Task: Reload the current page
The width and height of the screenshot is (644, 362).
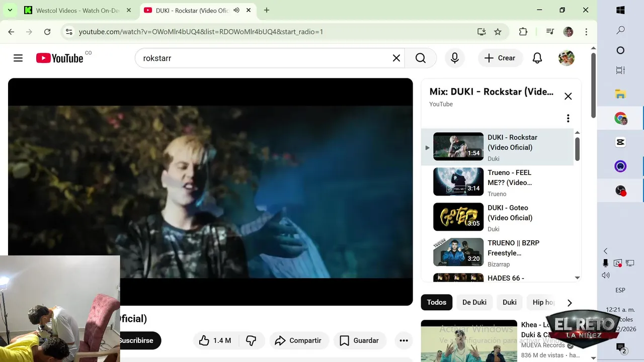Action: click(47, 32)
